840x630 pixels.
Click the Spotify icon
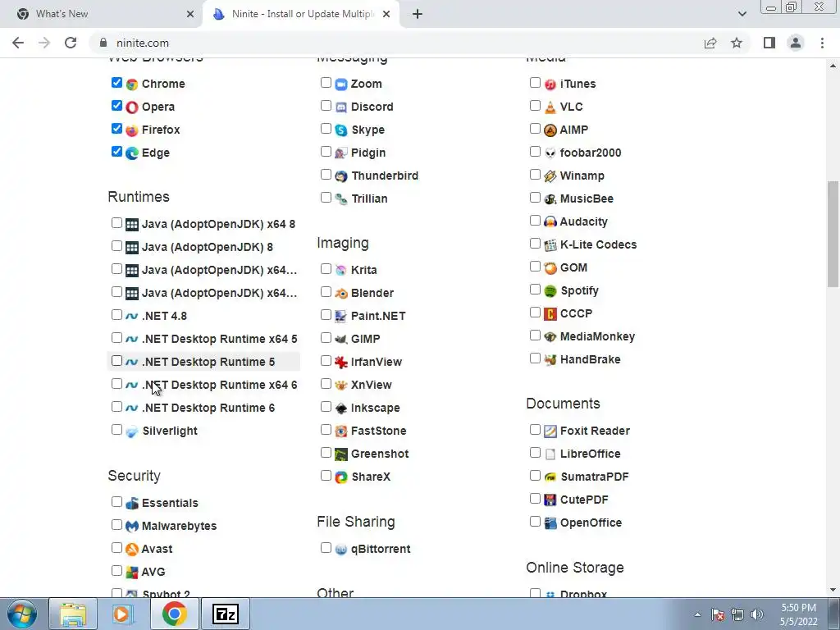click(x=550, y=291)
